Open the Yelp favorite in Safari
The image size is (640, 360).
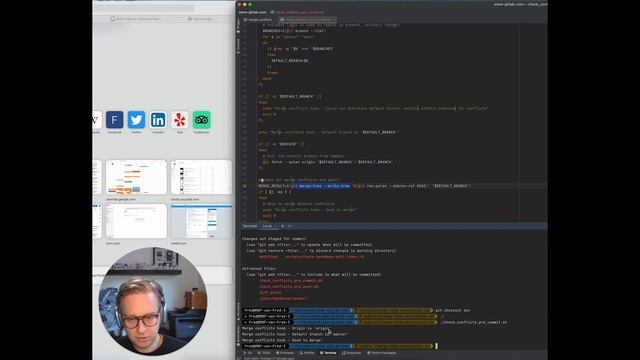click(180, 120)
